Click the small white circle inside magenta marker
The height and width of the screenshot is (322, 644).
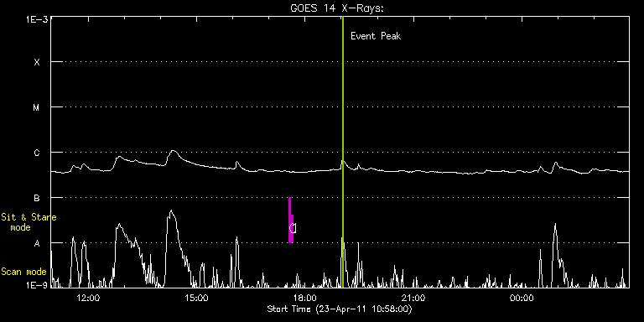(293, 228)
